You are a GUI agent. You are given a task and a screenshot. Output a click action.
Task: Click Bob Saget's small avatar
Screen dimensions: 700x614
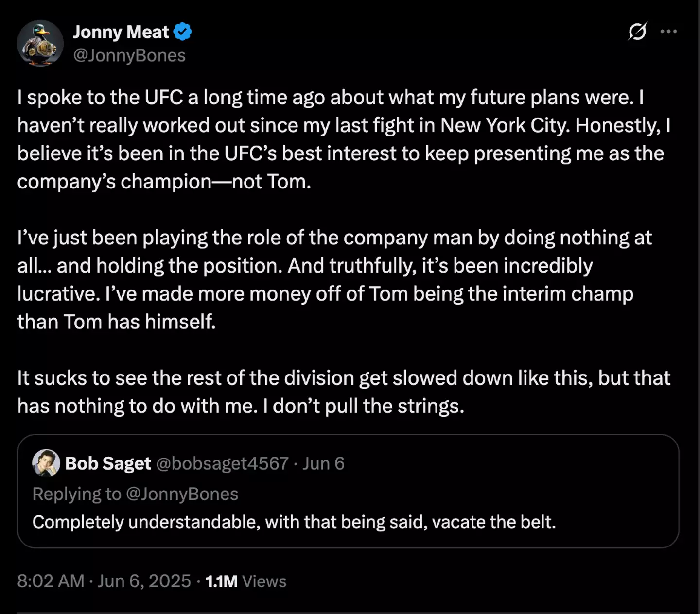pyautogui.click(x=46, y=463)
